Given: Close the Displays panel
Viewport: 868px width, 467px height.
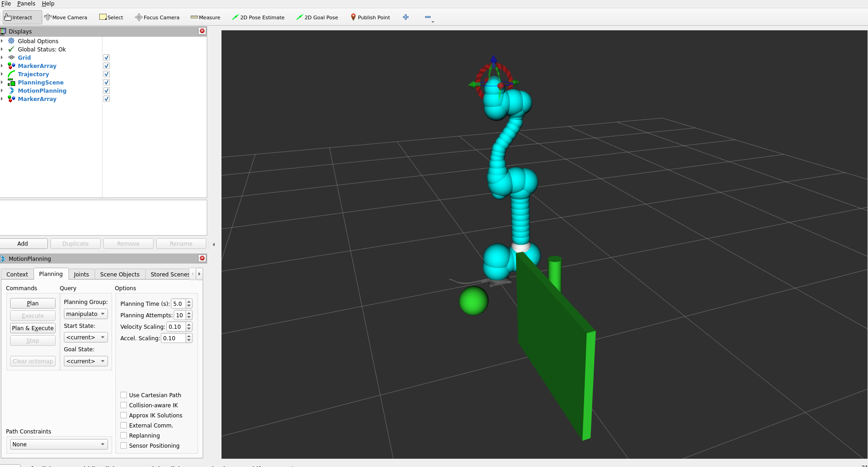Looking at the screenshot, I should coord(202,31).
